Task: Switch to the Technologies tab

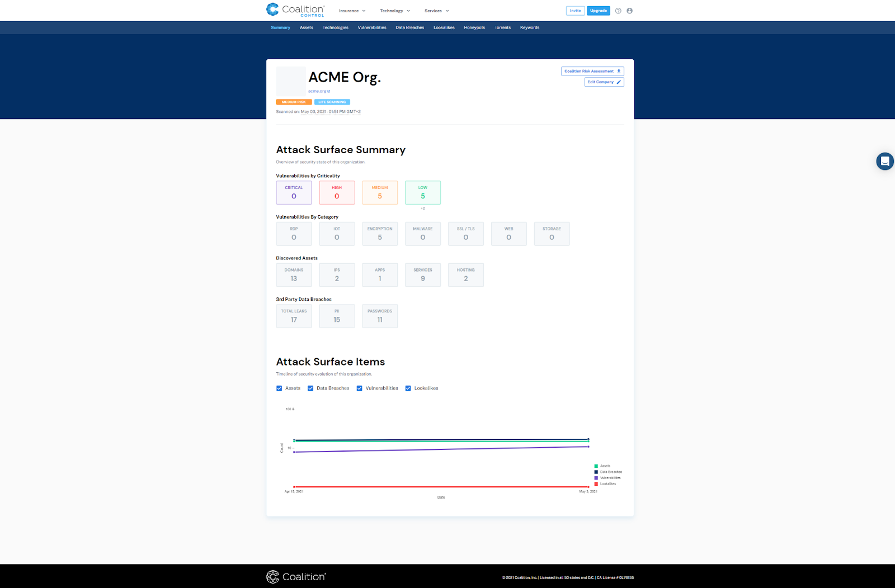Action: pos(336,27)
